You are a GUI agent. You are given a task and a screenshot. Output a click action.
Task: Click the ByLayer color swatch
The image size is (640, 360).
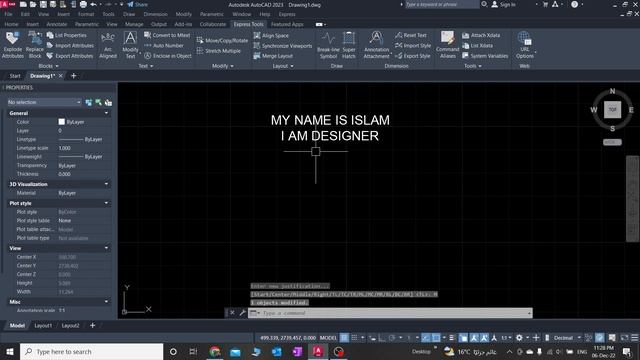click(62, 122)
